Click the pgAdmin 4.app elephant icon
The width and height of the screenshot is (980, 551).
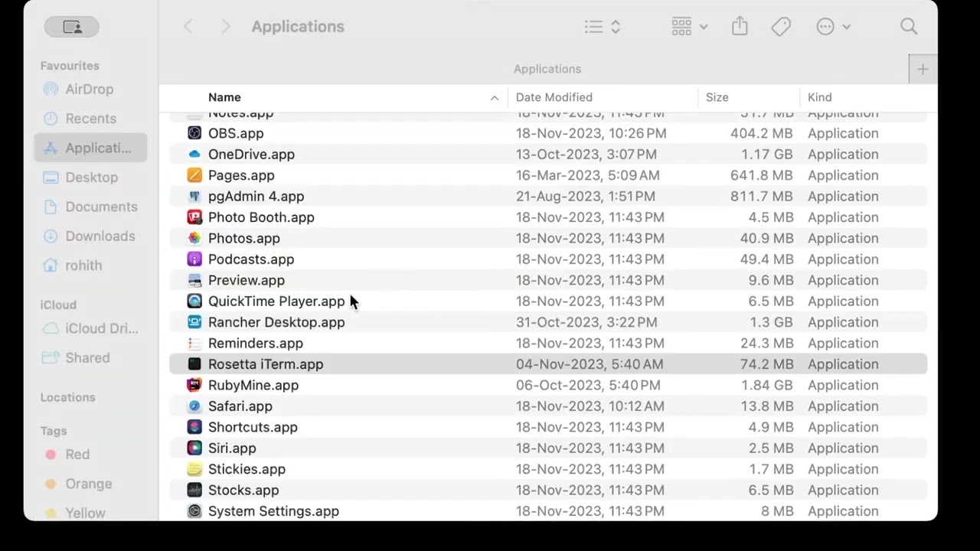click(x=194, y=196)
